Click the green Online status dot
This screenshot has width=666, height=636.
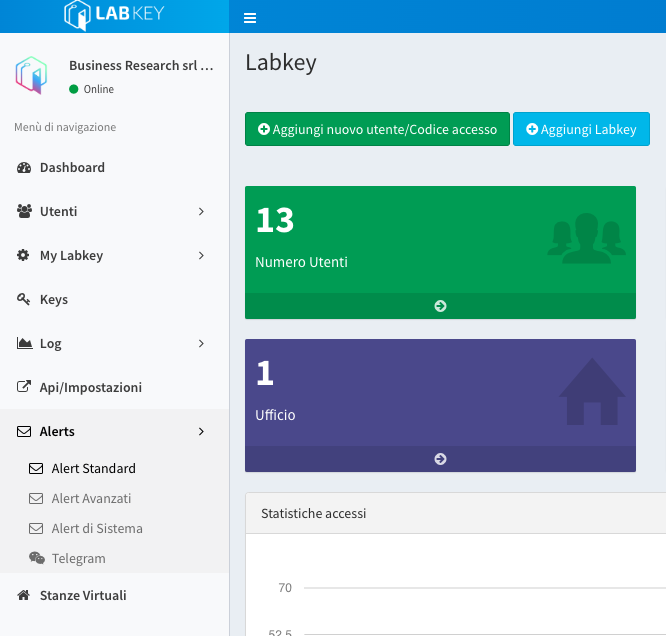[x=73, y=89]
